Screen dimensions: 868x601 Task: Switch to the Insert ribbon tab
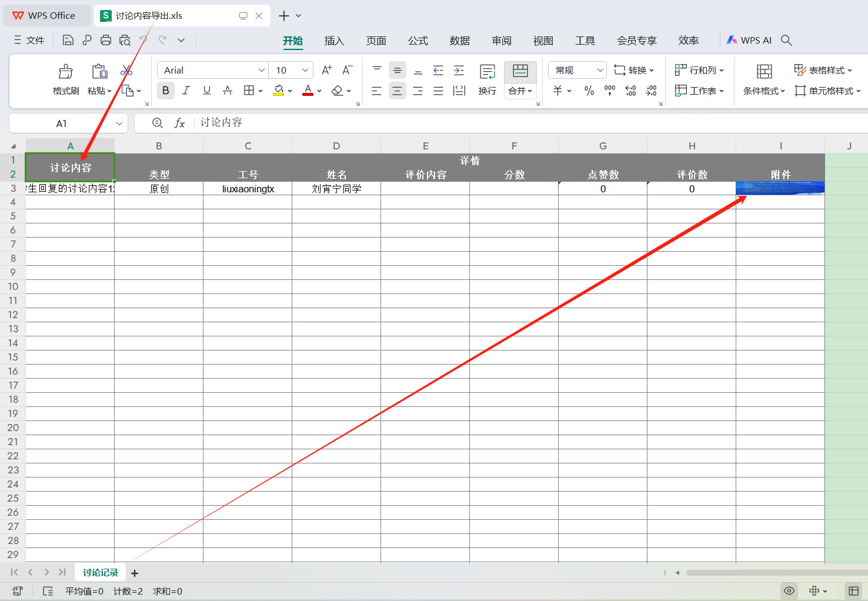click(334, 41)
